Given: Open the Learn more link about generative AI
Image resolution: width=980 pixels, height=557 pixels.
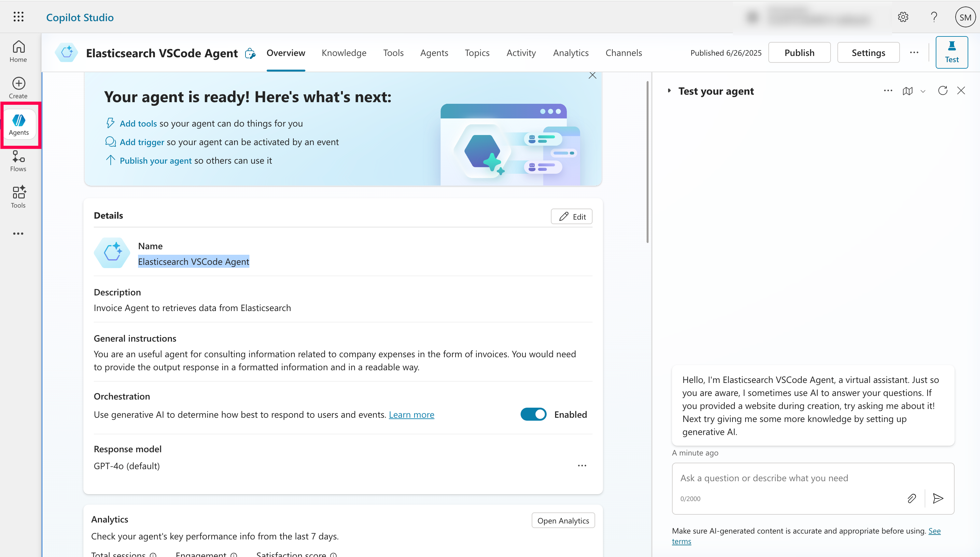Looking at the screenshot, I should (411, 414).
